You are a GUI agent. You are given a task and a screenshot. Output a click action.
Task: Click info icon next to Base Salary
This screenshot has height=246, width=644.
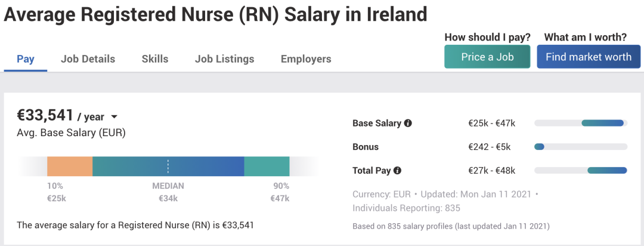coord(408,123)
